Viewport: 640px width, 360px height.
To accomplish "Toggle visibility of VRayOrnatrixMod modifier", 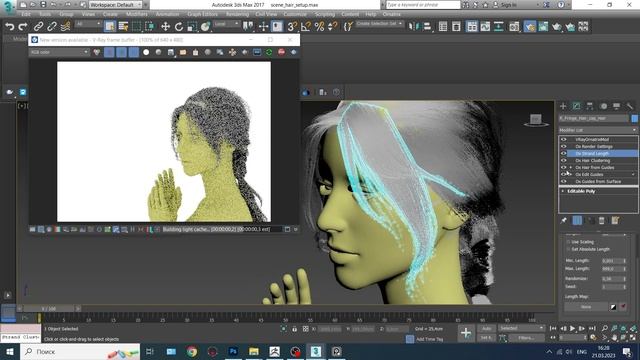I will pos(564,140).
